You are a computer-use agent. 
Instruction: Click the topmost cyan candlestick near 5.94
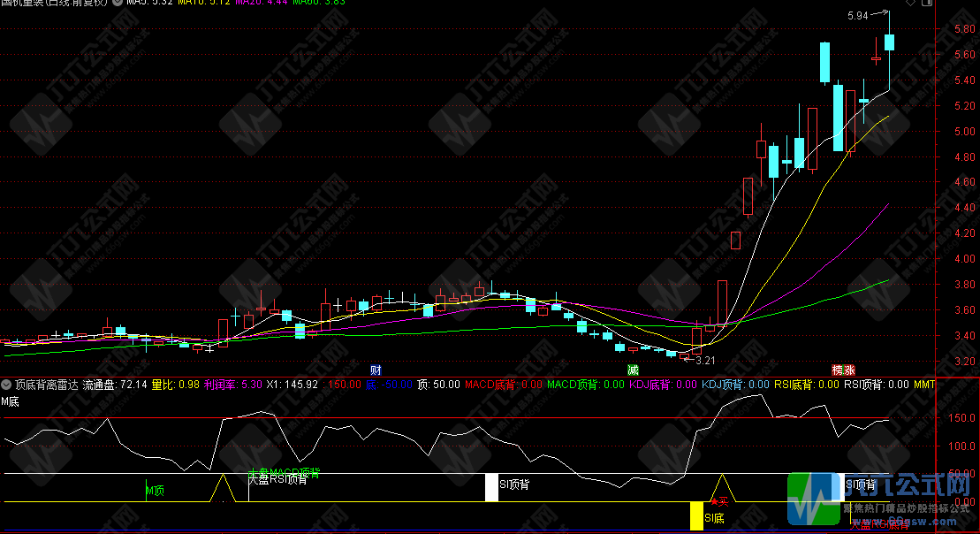coord(889,42)
